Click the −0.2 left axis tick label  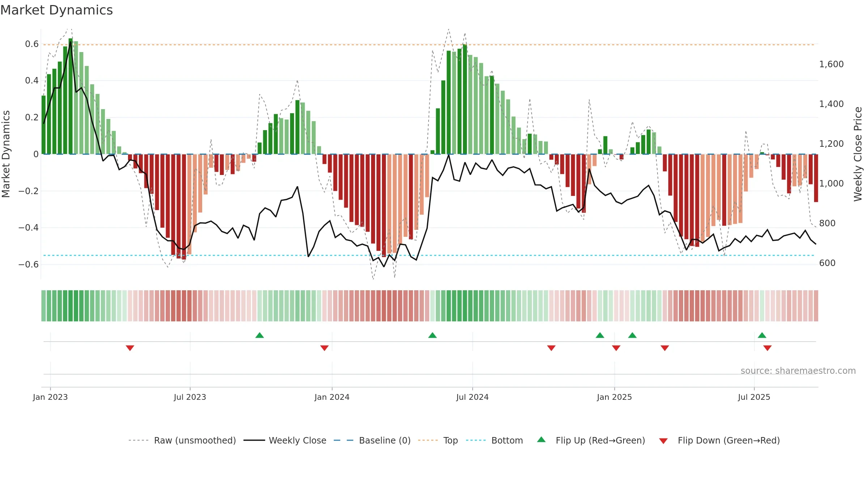29,191
